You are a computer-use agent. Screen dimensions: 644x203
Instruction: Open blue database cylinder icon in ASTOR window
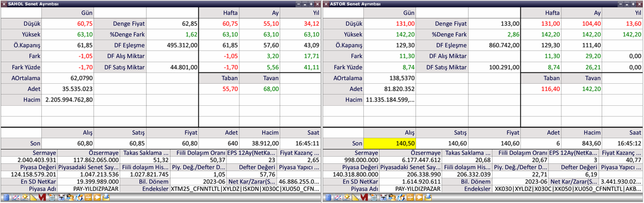point(328,197)
